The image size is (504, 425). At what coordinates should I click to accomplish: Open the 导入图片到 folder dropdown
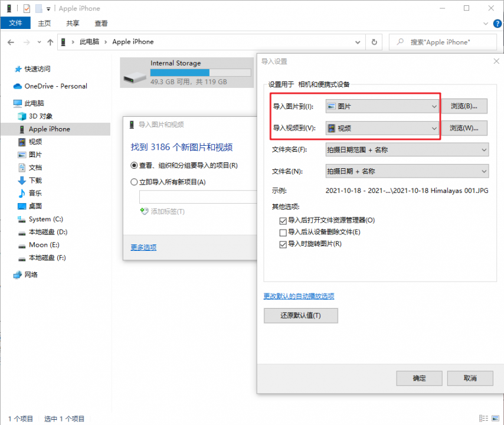click(382, 106)
